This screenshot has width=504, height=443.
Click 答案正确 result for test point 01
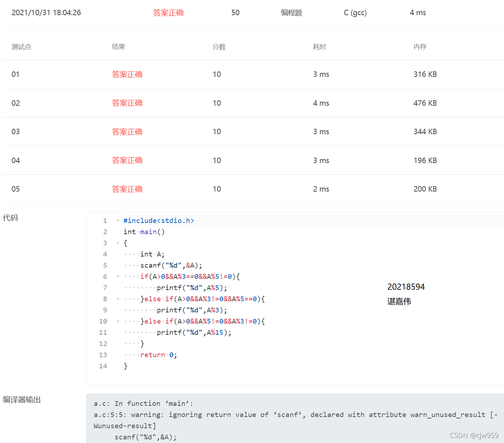pos(127,74)
